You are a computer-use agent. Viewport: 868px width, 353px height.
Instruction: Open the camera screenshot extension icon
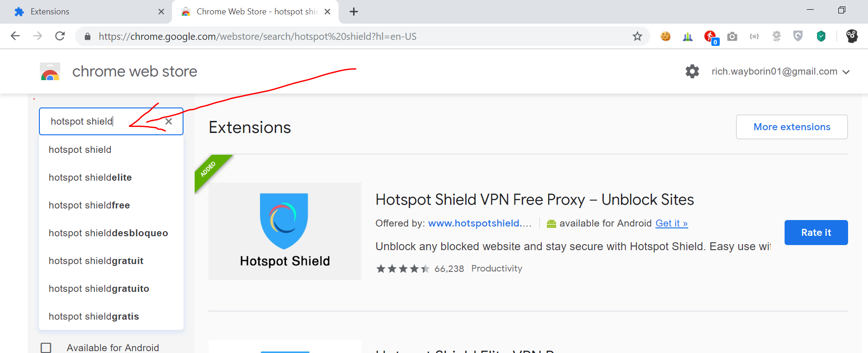(732, 36)
